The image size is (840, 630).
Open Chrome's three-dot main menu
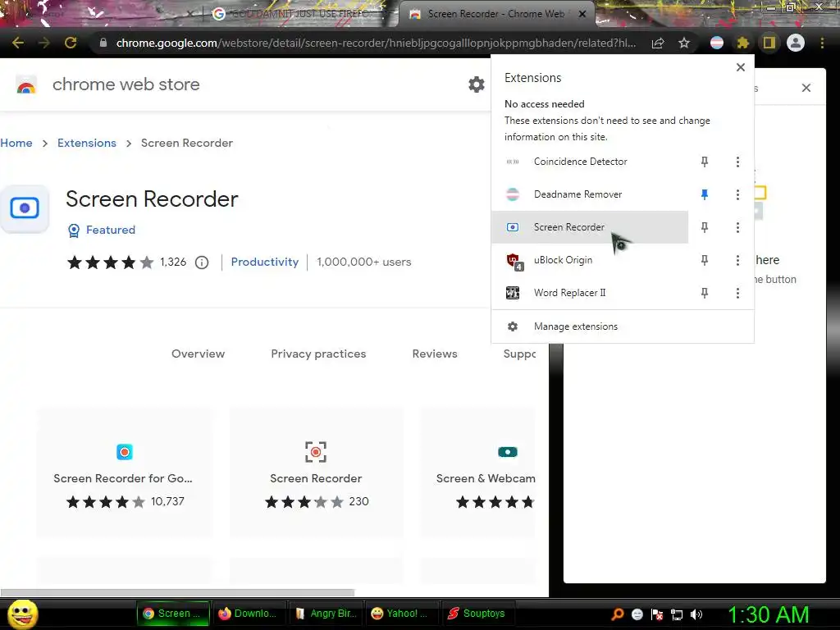point(822,43)
